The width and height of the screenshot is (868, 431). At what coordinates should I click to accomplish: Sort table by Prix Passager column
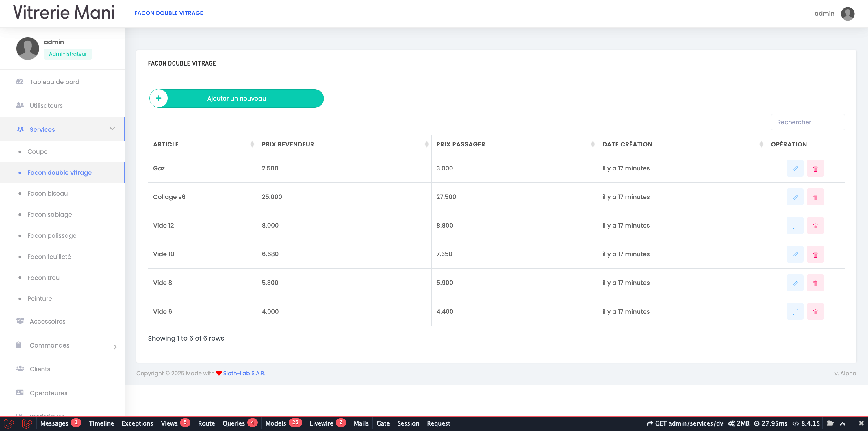coord(514,144)
